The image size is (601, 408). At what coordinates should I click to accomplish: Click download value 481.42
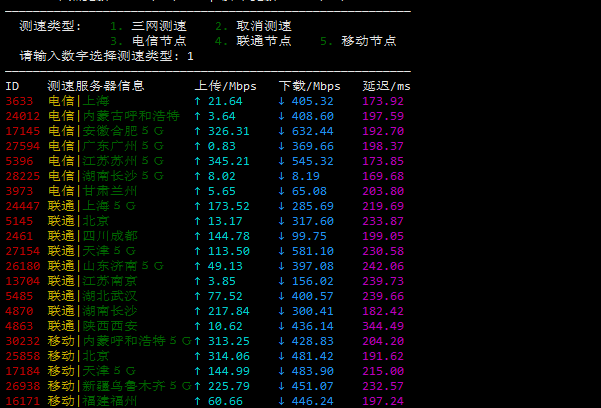click(x=312, y=355)
